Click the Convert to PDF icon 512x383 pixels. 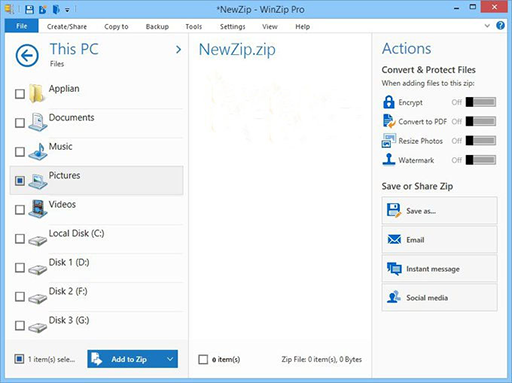(389, 121)
